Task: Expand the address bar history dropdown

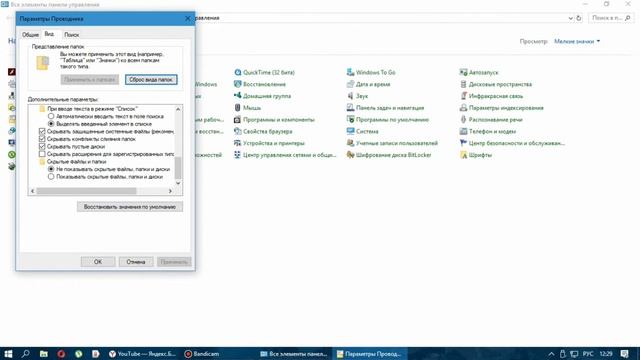Action: 570,18
